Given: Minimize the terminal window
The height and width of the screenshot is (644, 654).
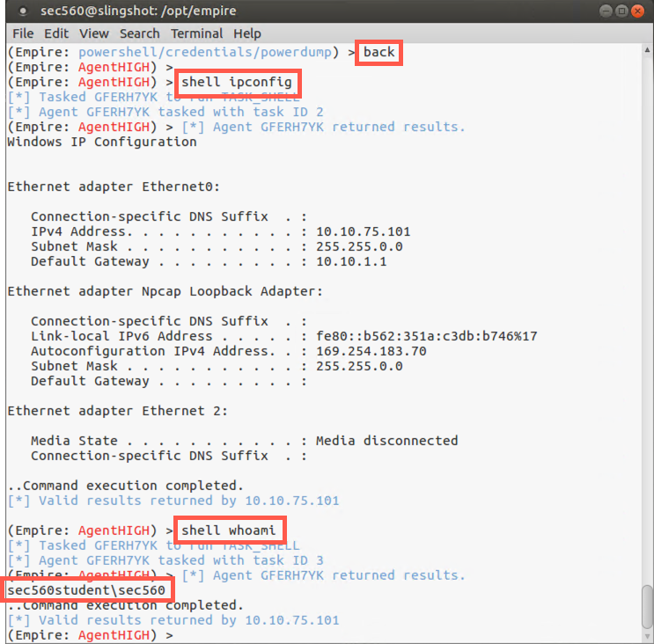Looking at the screenshot, I should tap(606, 11).
